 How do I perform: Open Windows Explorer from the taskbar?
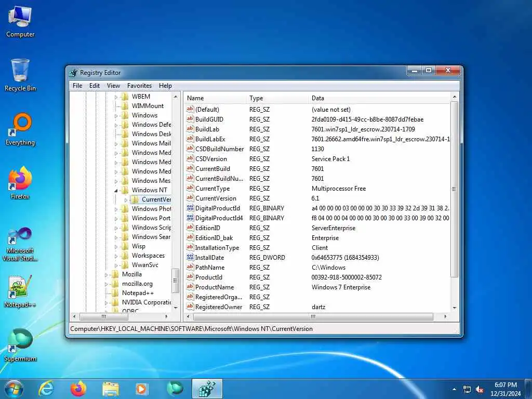tap(111, 389)
